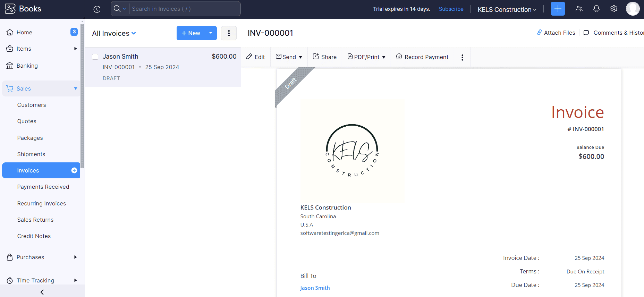The image size is (644, 297).
Task: Click the Subscribe link
Action: click(x=451, y=9)
